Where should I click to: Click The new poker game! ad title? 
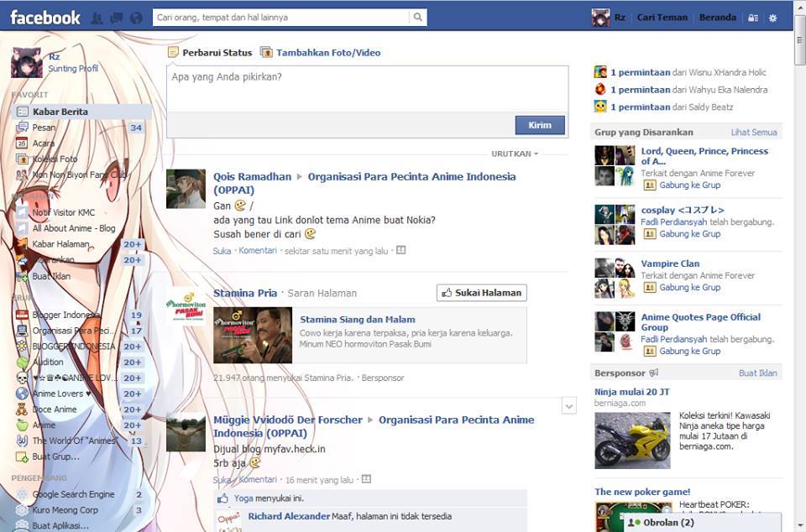(642, 492)
